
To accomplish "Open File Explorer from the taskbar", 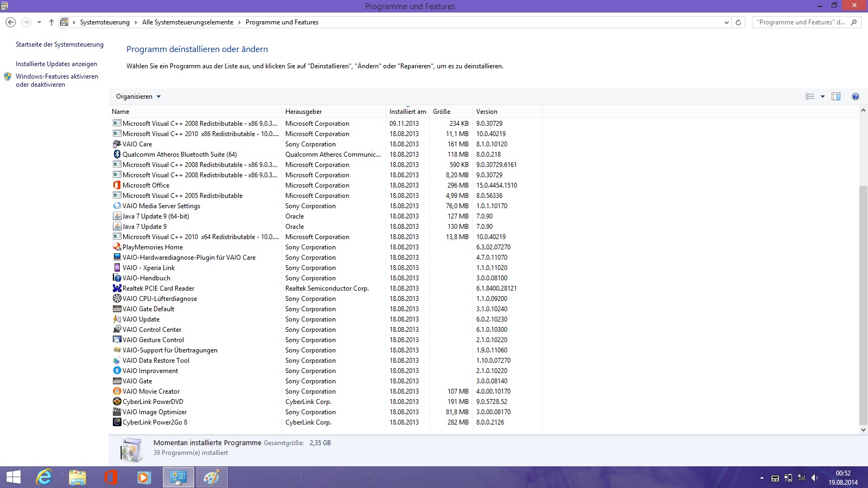I will coord(78,477).
